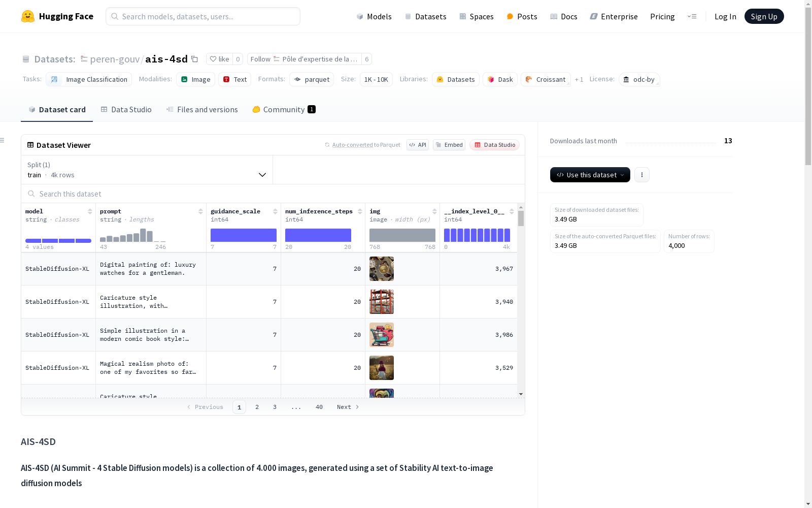Go to Posts in the navigation
812x508 pixels.
pos(522,16)
